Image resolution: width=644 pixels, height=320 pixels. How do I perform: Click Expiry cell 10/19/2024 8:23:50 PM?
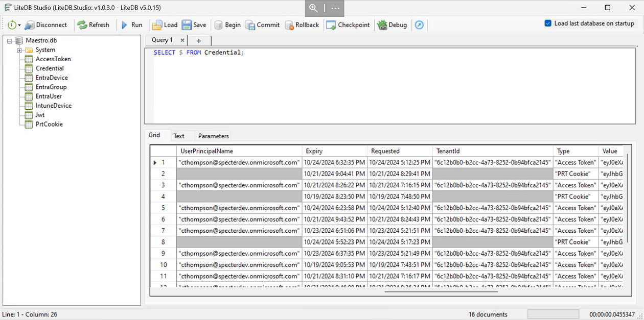click(335, 196)
